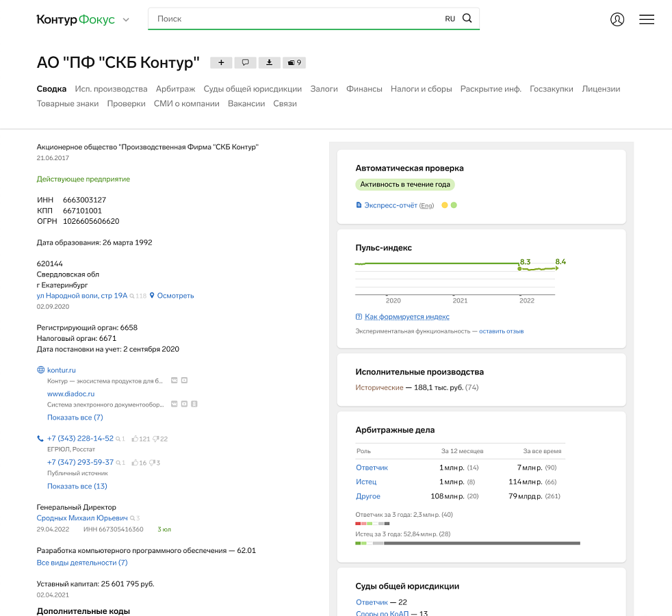Click the question icon before Как формируется индекс
The image size is (672, 616).
[x=359, y=317]
